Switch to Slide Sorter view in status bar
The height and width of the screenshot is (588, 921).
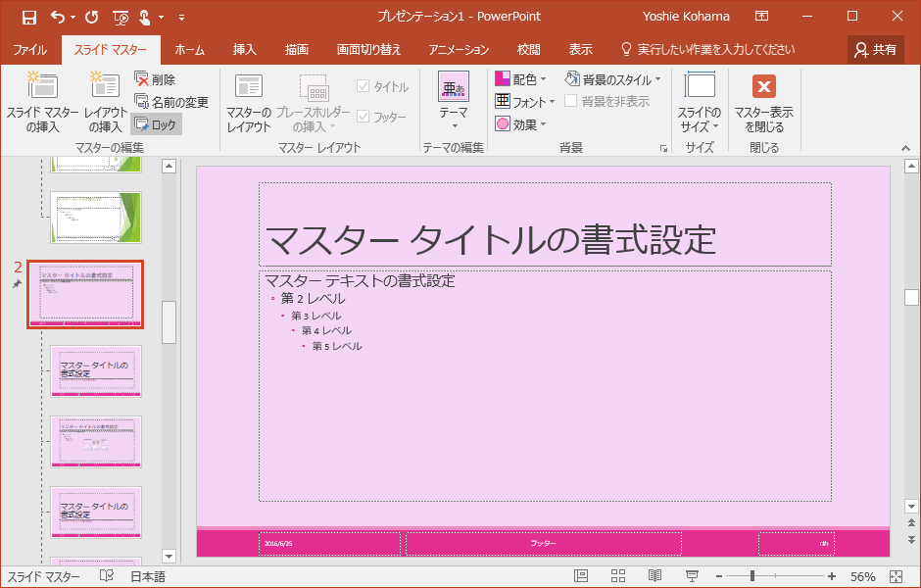[618, 577]
